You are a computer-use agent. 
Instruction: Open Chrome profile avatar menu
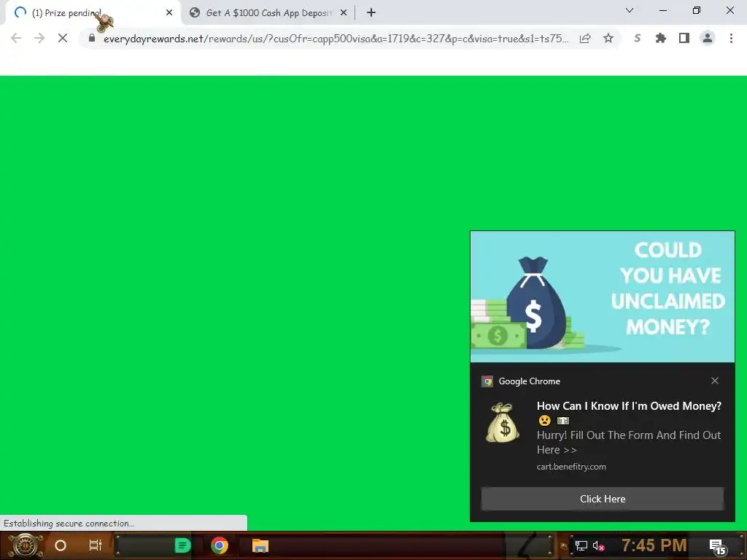click(x=708, y=38)
